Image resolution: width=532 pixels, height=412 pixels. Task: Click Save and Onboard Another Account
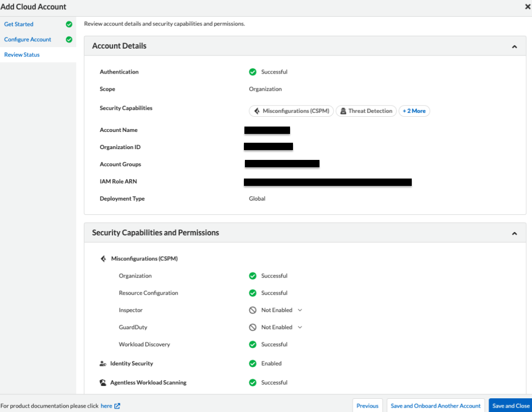436,406
